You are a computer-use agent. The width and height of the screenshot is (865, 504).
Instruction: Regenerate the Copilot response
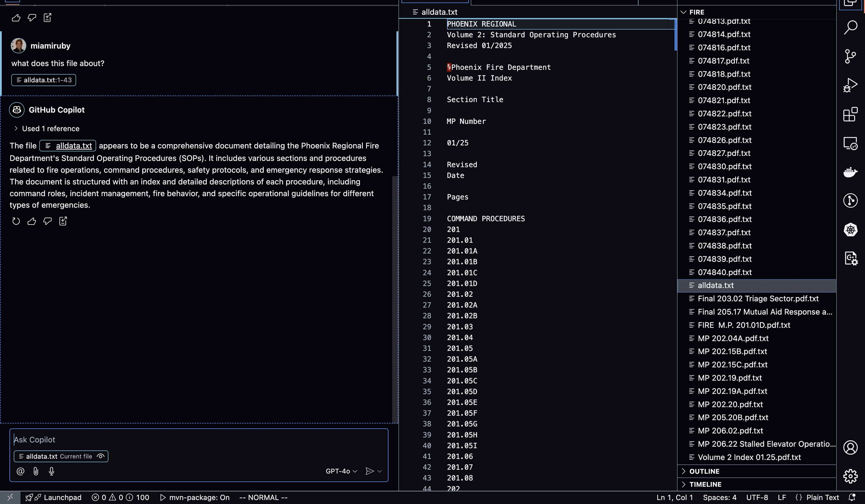pyautogui.click(x=16, y=221)
